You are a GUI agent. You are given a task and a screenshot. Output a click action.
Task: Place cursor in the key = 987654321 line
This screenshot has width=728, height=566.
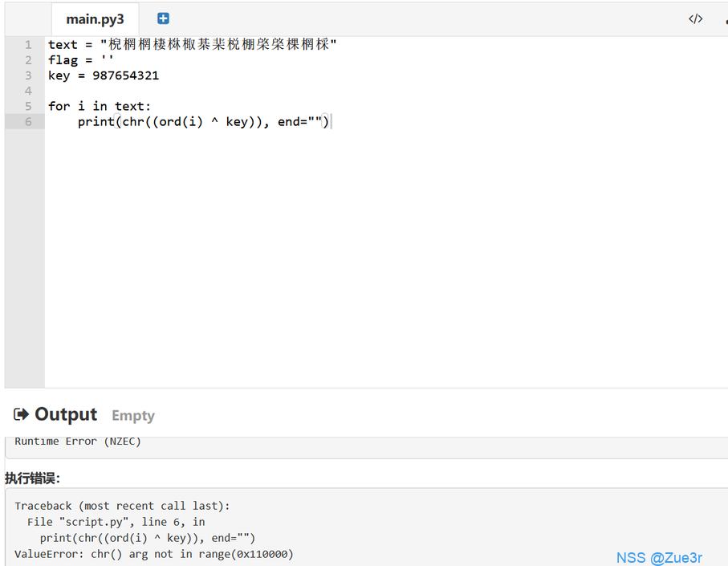pyautogui.click(x=104, y=75)
